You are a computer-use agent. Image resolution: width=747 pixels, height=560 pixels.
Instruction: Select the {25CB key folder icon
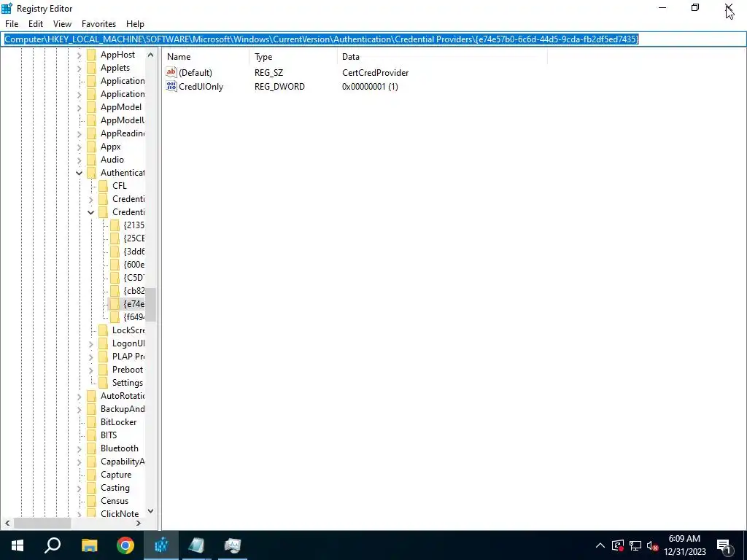pyautogui.click(x=115, y=238)
